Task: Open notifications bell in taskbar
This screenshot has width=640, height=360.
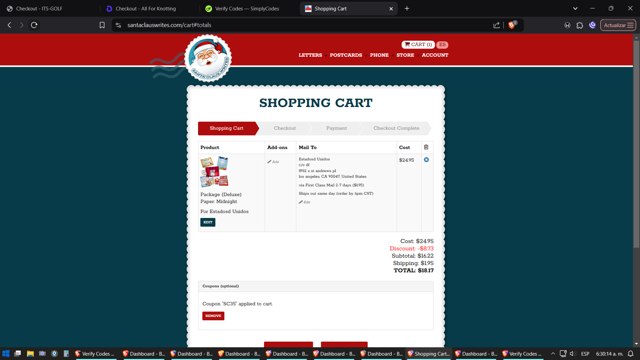Action: (x=631, y=353)
